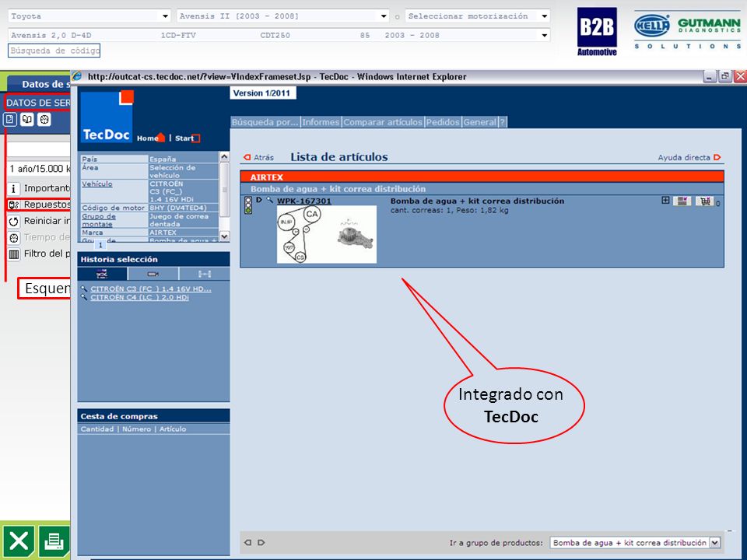The image size is (747, 560).
Task: Click the Version 1/2011 label
Action: [x=262, y=93]
